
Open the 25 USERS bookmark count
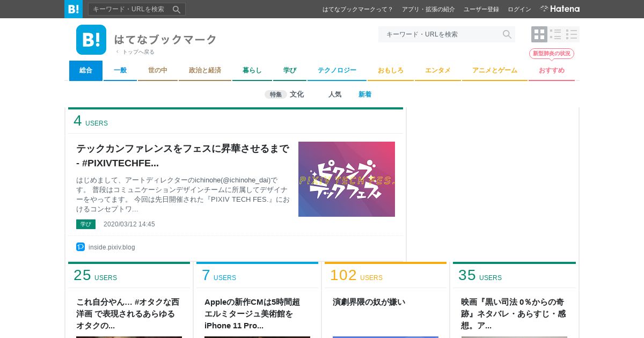point(95,276)
